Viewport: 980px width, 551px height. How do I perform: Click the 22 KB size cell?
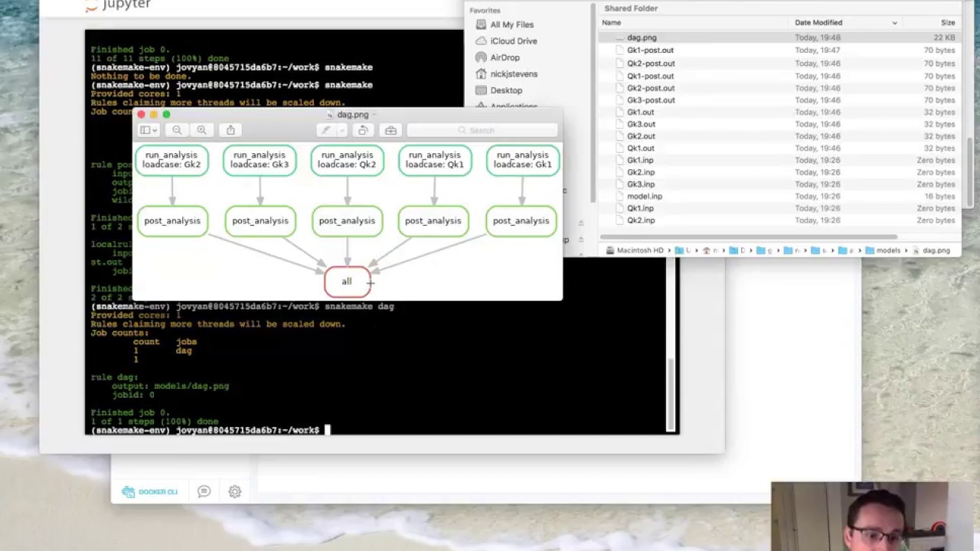click(944, 37)
